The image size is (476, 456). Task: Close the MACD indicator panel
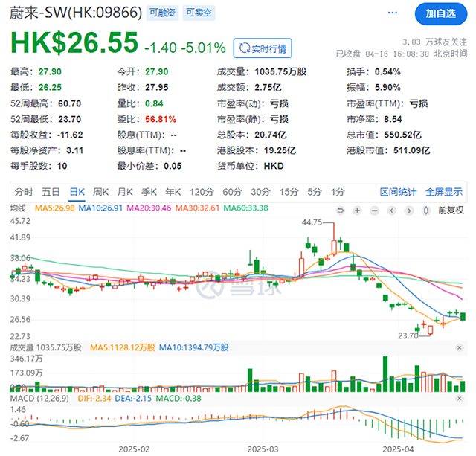click(460, 398)
